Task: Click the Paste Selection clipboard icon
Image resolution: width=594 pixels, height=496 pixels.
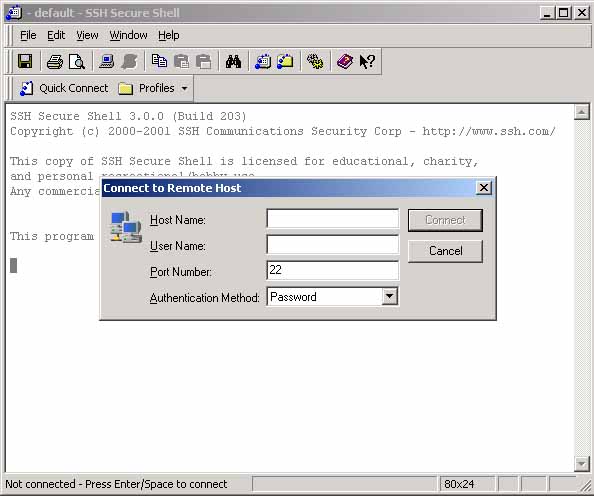Action: (204, 61)
